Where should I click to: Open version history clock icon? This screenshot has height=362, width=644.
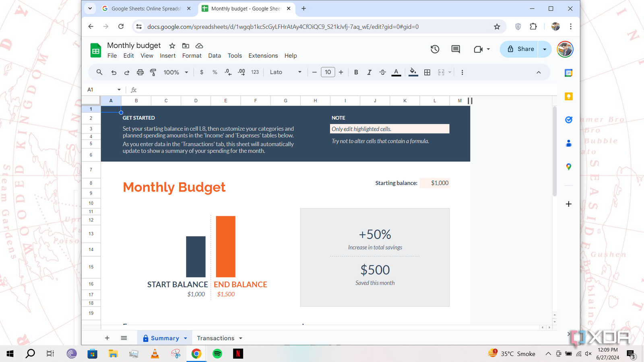[x=435, y=49]
